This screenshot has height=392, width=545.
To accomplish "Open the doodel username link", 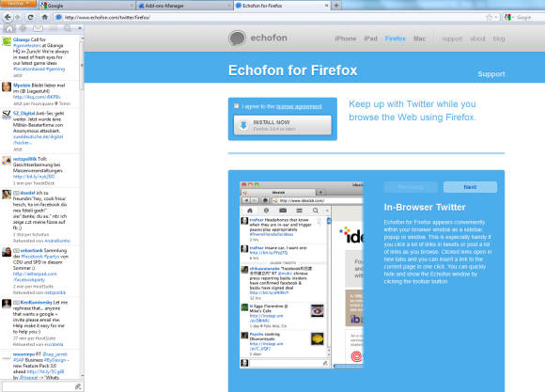I will [28, 193].
